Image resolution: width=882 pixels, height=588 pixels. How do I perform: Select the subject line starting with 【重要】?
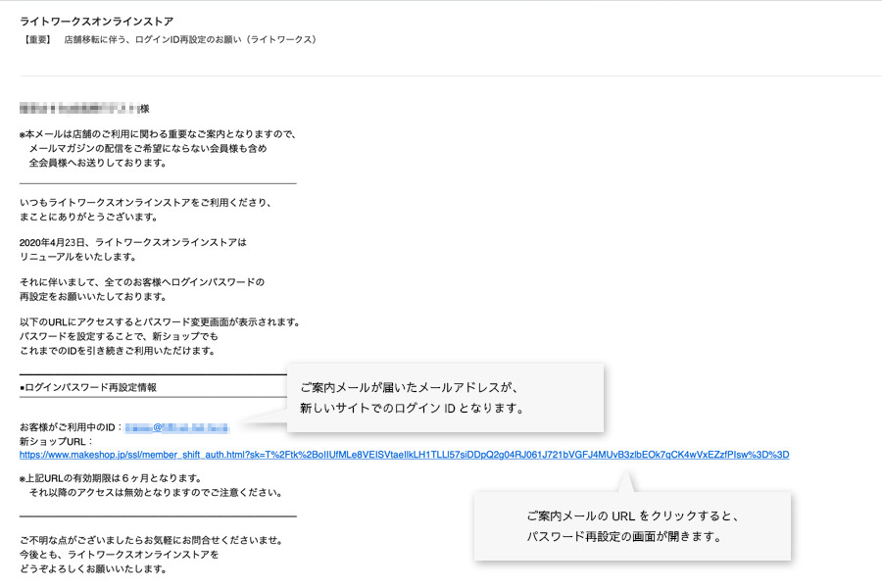170,39
